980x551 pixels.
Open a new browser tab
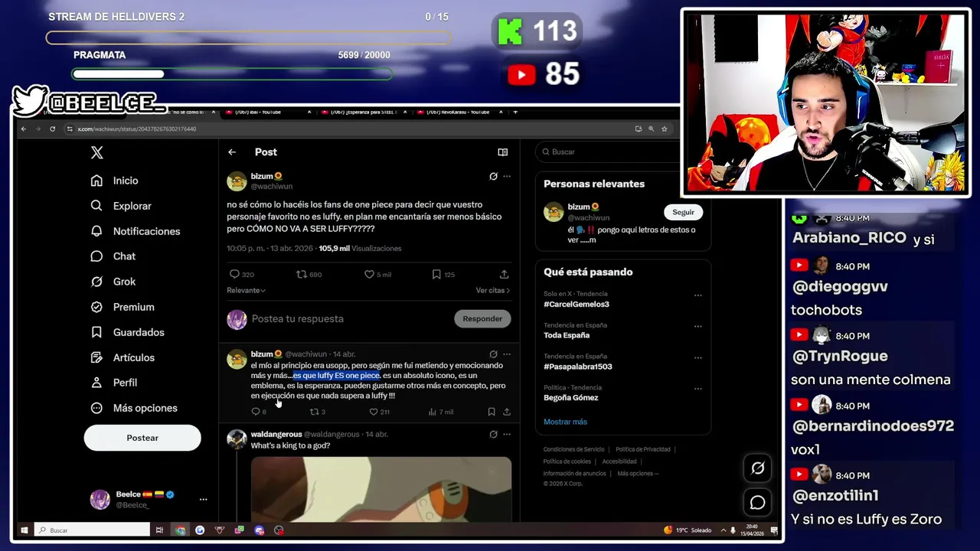coord(515,112)
